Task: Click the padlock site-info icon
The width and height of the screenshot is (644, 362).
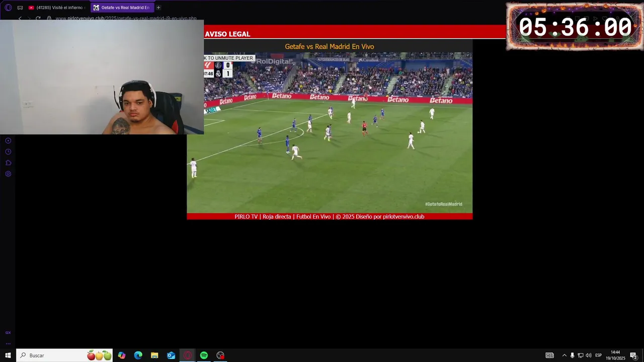Action: (x=49, y=18)
